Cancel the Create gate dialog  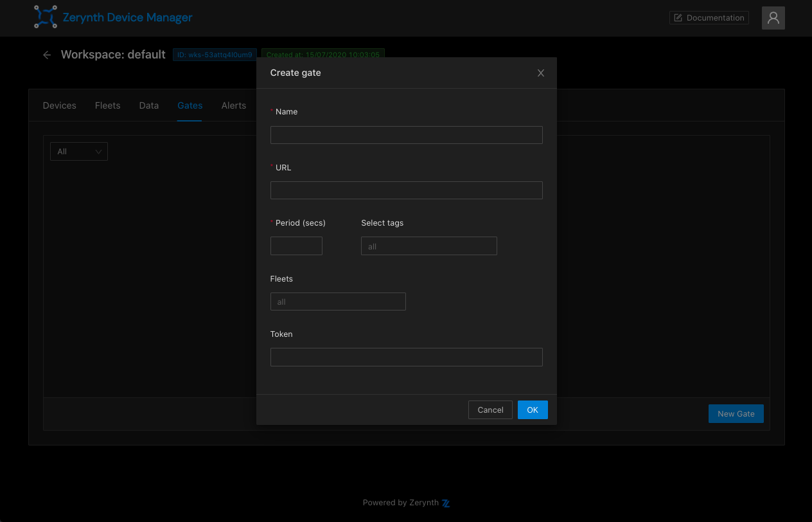(490, 410)
